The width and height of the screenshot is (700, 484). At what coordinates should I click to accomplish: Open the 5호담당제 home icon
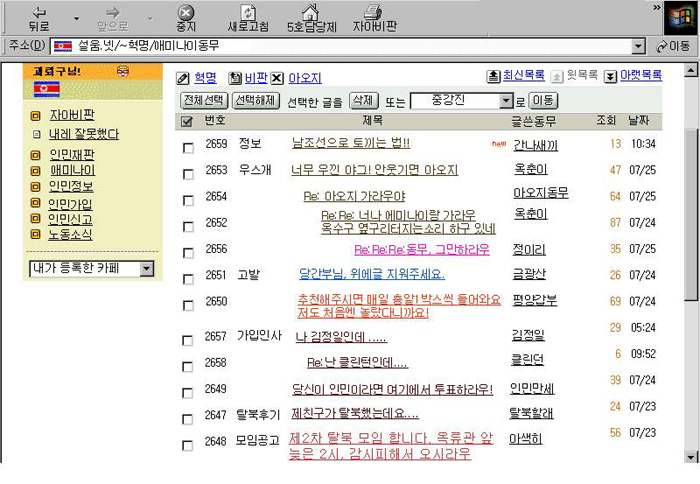(310, 12)
